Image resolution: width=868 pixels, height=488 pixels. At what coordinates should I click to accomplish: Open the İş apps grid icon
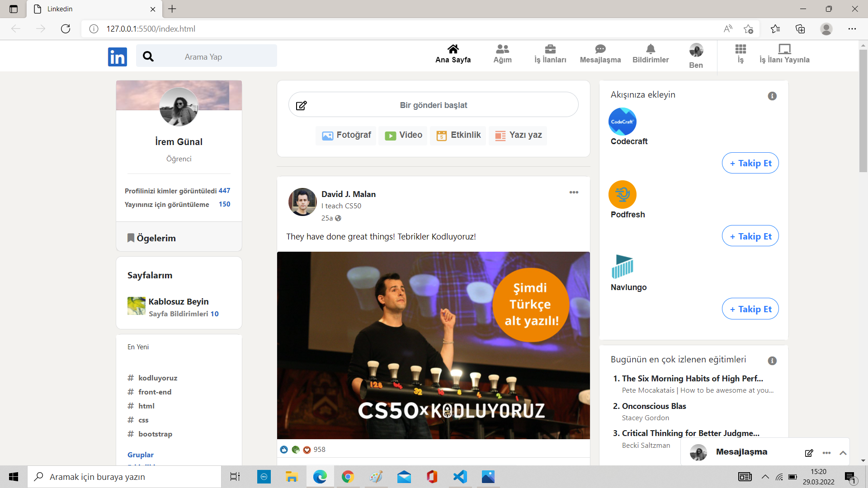pos(740,48)
